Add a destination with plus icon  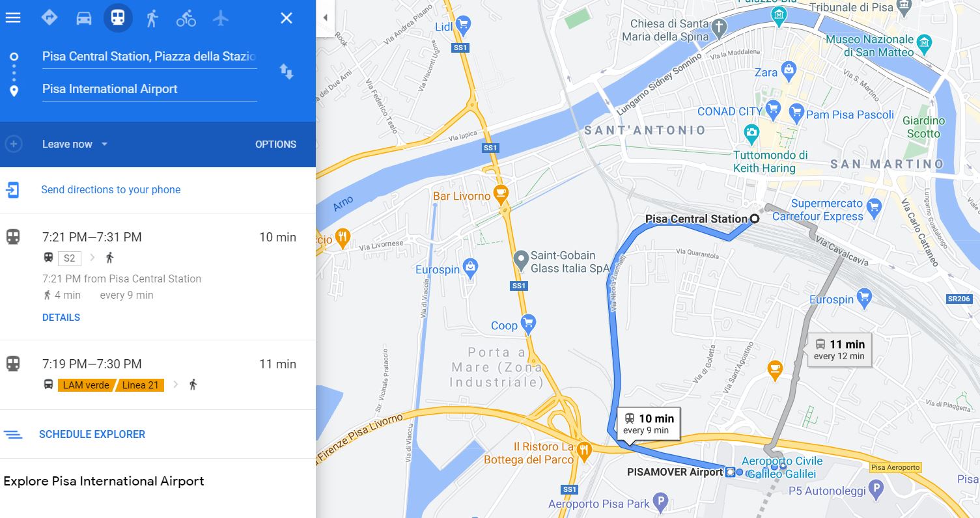pyautogui.click(x=14, y=144)
